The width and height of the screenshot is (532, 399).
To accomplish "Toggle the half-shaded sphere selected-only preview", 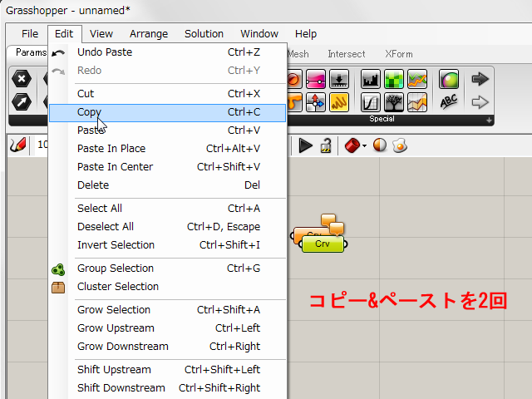I will [380, 145].
